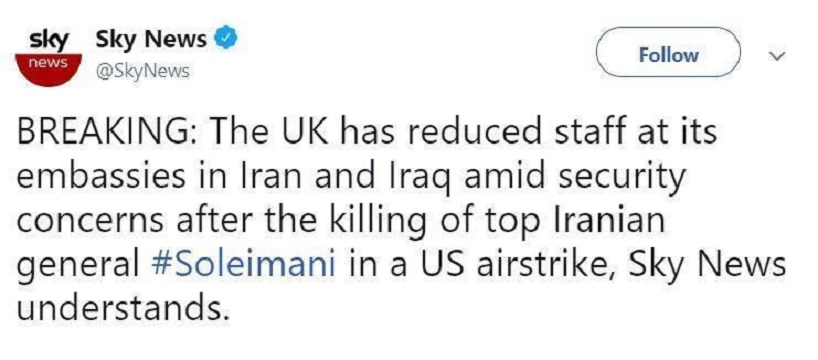
Task: Click the blue verified badge checkmark
Action: click(226, 39)
